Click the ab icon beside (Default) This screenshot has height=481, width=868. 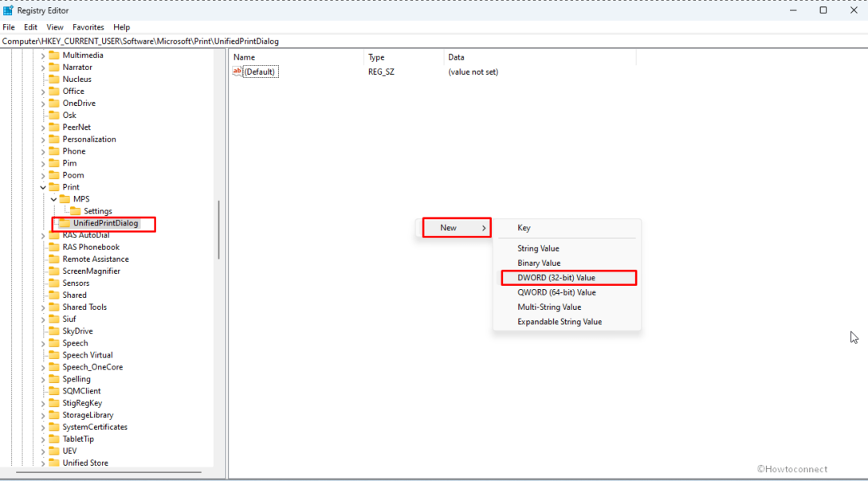(x=238, y=71)
